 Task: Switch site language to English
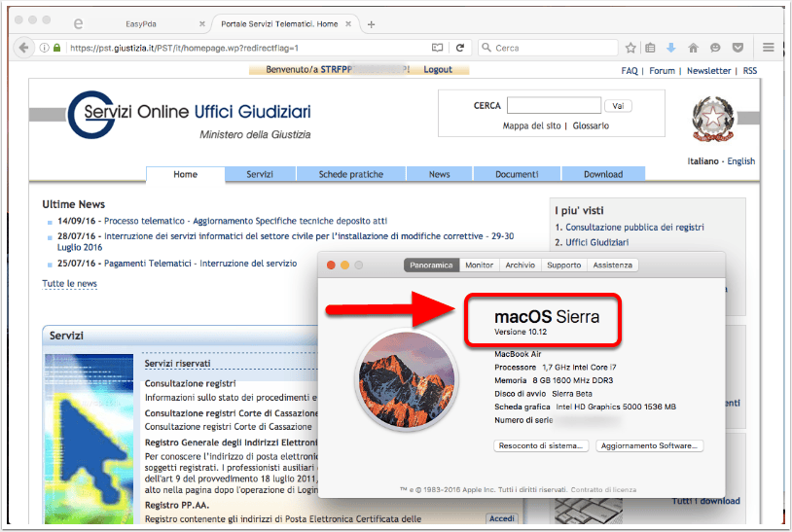[741, 161]
